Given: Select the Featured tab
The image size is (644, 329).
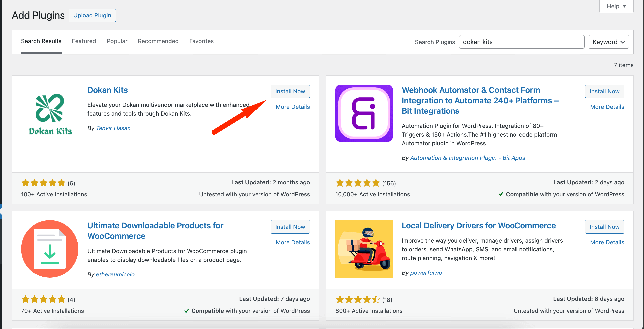Looking at the screenshot, I should pyautogui.click(x=84, y=41).
